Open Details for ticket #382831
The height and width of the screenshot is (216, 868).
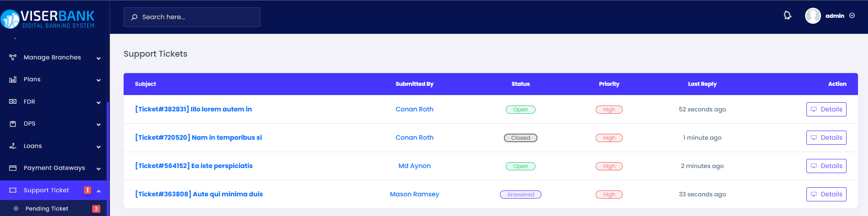tap(826, 110)
